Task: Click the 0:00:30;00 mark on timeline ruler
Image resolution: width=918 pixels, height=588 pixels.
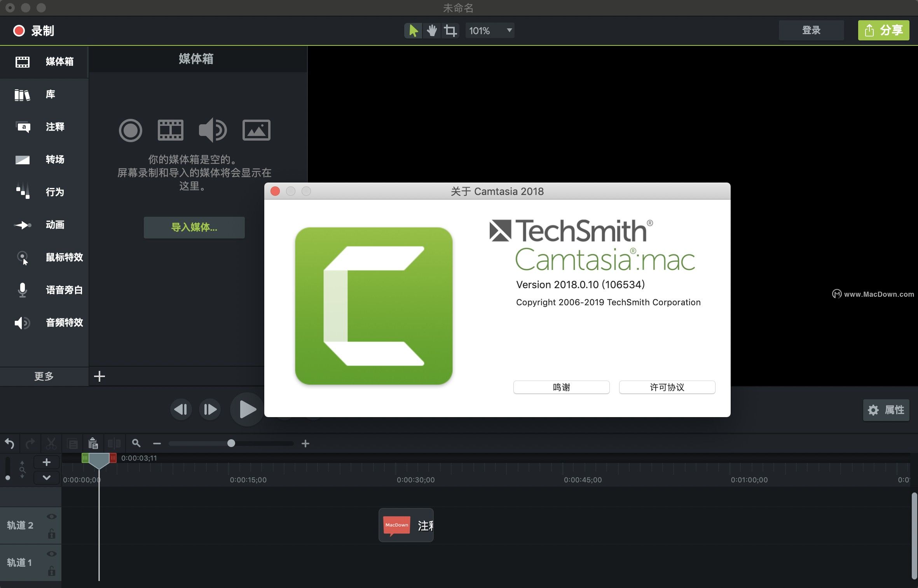Action: click(x=415, y=480)
